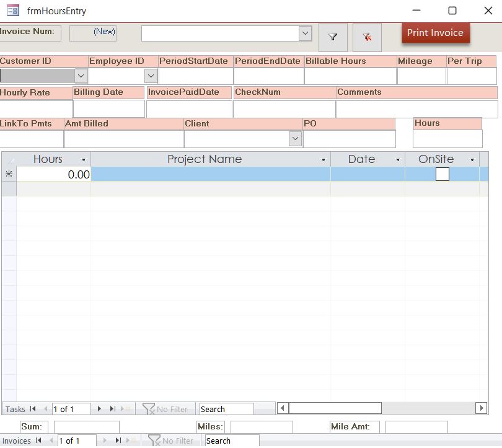Go to previous record in Invoices navigator
The height and width of the screenshot is (448, 502).
click(x=51, y=441)
